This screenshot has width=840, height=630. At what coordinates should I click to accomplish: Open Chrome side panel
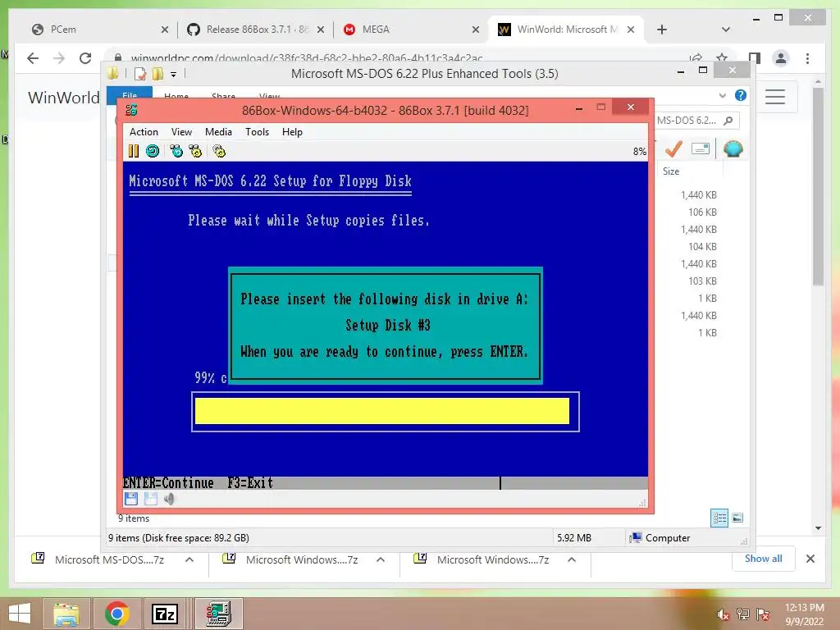755,58
